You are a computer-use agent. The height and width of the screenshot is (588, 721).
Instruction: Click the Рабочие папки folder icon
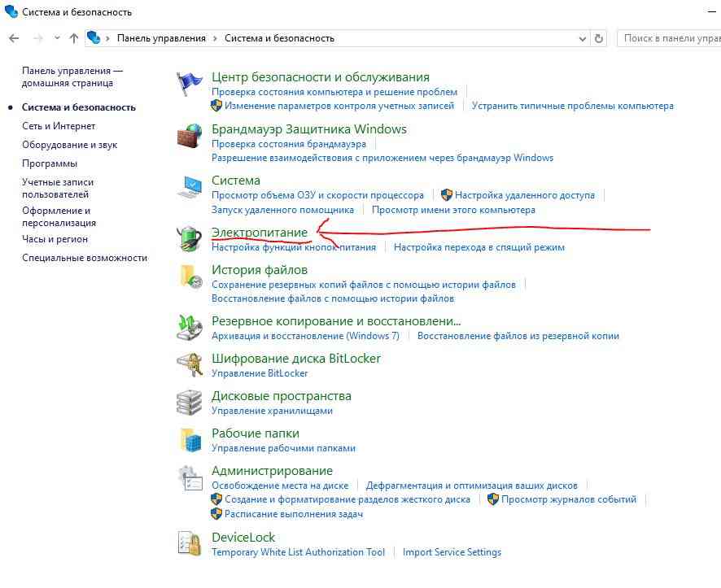point(190,440)
